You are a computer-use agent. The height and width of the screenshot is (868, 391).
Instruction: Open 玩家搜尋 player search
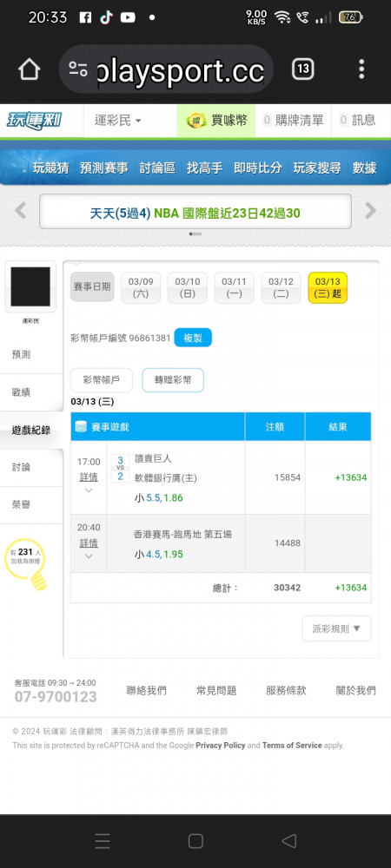point(317,168)
